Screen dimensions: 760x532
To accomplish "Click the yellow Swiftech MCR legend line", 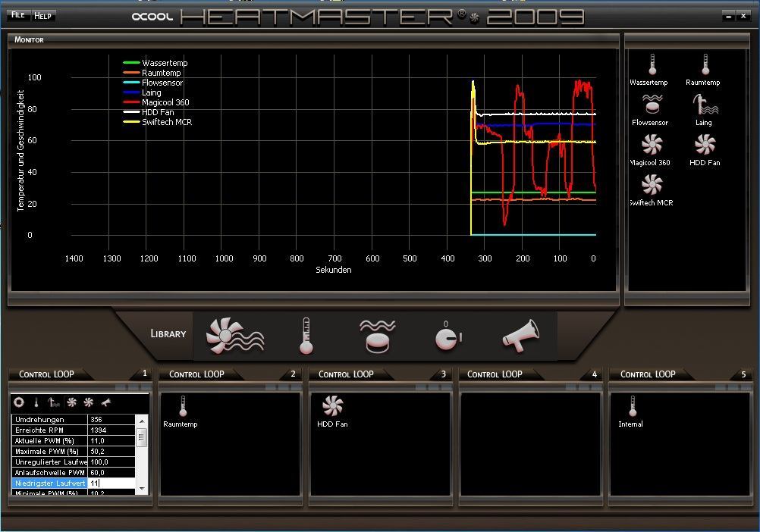I will [131, 122].
